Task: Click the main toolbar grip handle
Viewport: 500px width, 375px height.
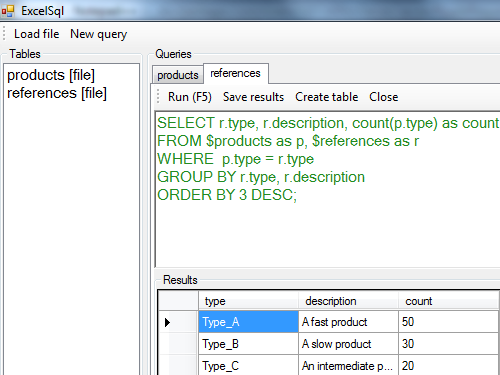Action: (x=4, y=34)
